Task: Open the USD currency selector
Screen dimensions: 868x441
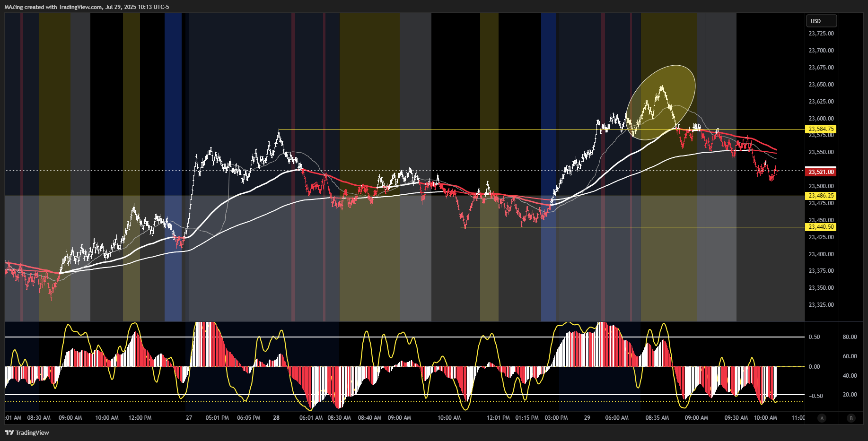Action: coord(821,21)
